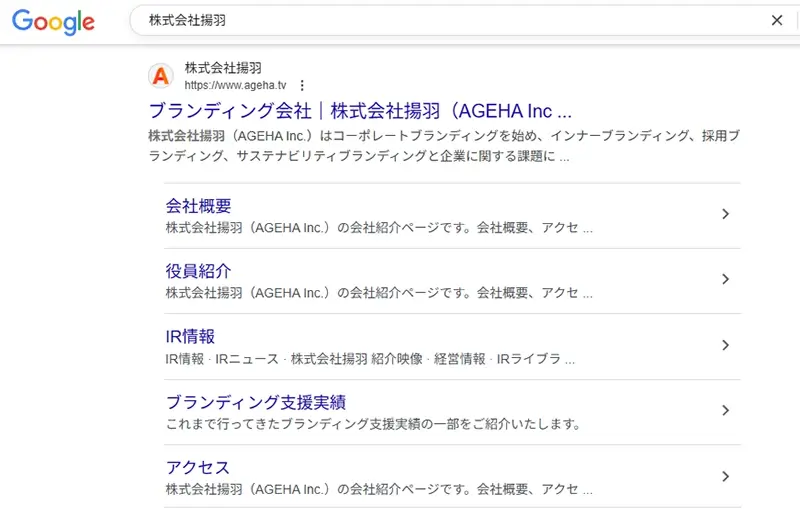Click the description under IR情報 starting IR情報 · IRニュース
800x515 pixels.
[370, 359]
